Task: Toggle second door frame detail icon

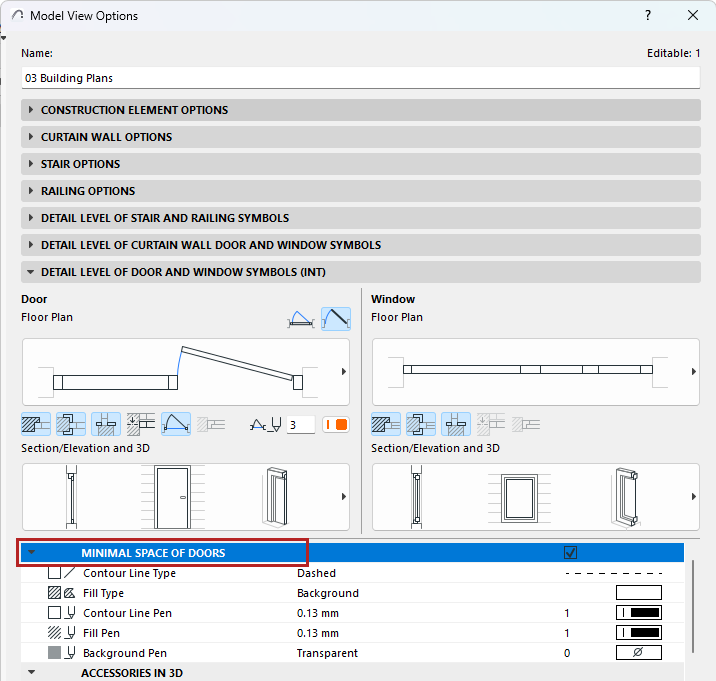Action: (71, 424)
